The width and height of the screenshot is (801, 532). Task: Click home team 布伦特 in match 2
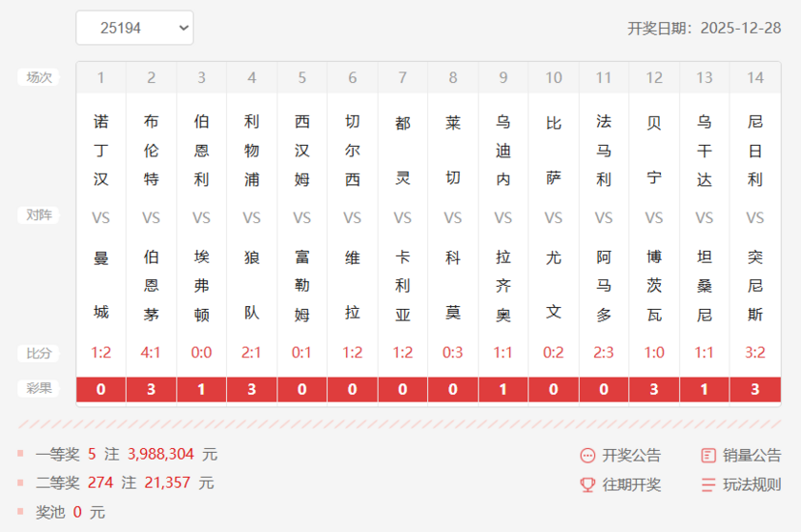click(x=152, y=151)
